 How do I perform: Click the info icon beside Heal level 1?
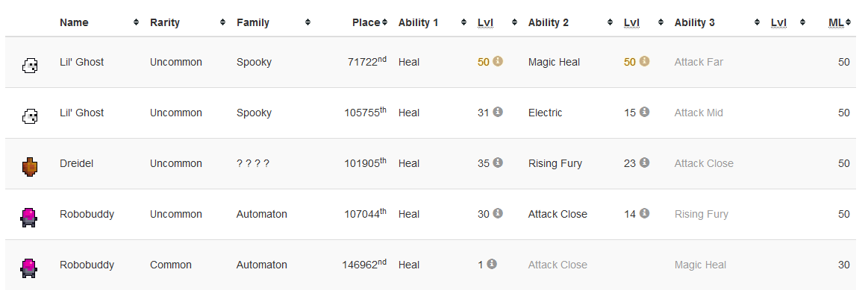[x=492, y=264]
